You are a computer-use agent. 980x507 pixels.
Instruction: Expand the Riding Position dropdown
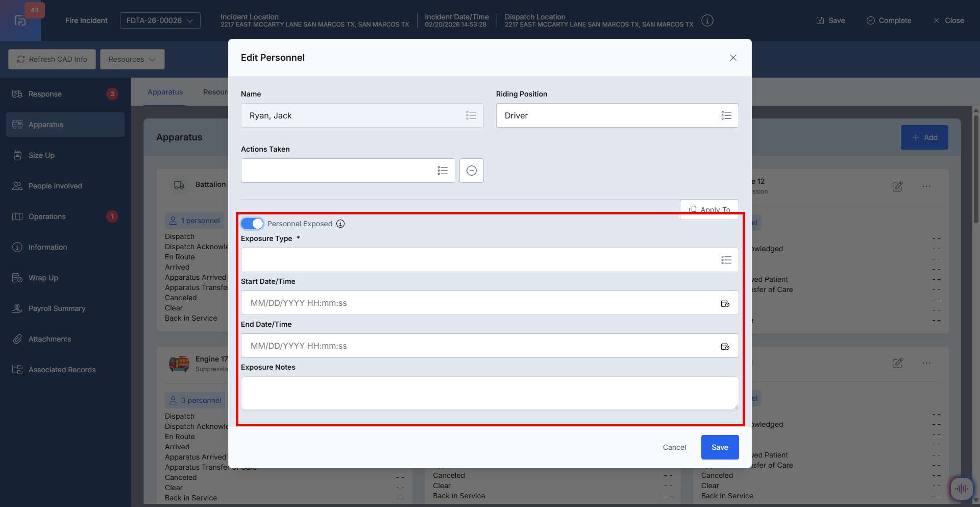[726, 116]
